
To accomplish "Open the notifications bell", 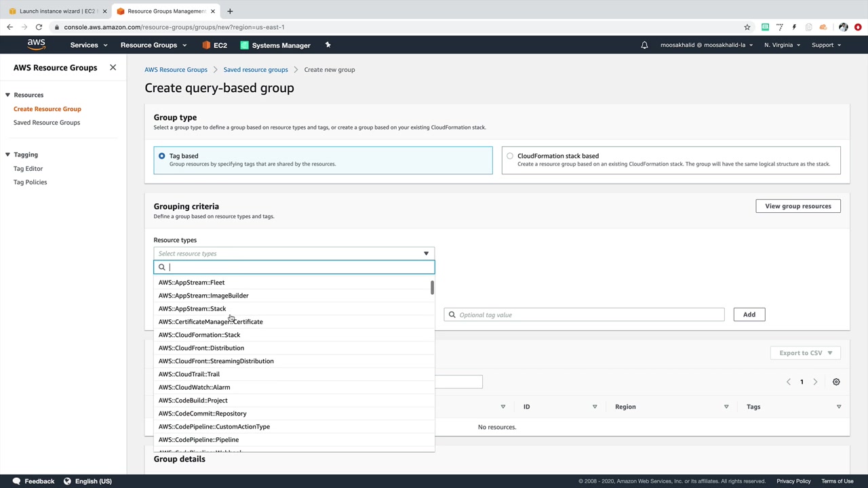I will (x=644, y=45).
